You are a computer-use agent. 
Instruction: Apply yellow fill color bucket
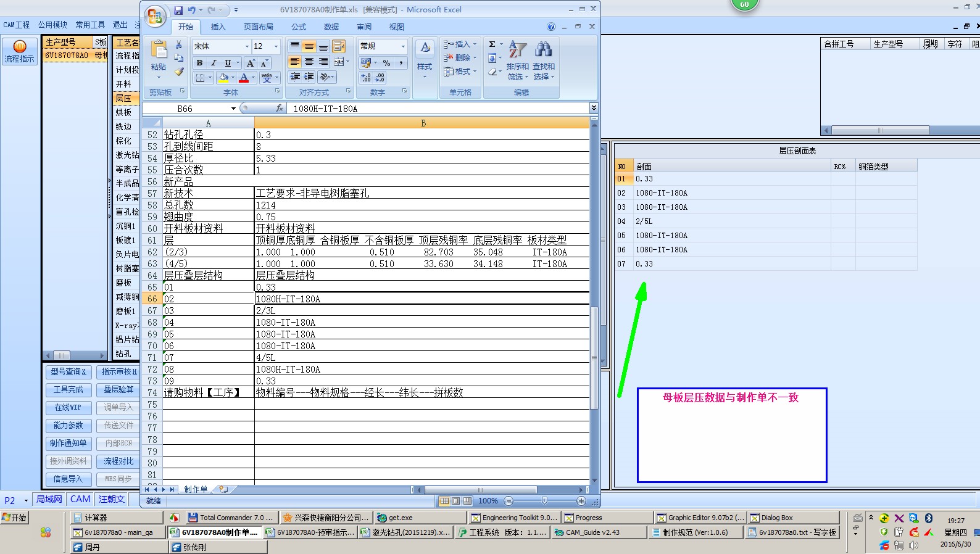pos(223,78)
